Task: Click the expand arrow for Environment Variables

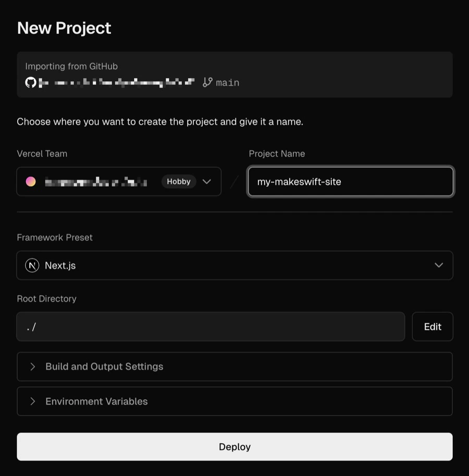Action: tap(33, 401)
